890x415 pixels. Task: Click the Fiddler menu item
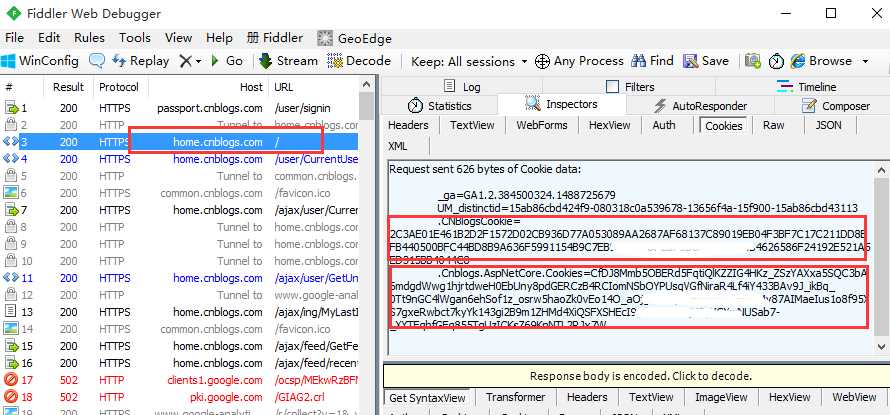pyautogui.click(x=275, y=38)
